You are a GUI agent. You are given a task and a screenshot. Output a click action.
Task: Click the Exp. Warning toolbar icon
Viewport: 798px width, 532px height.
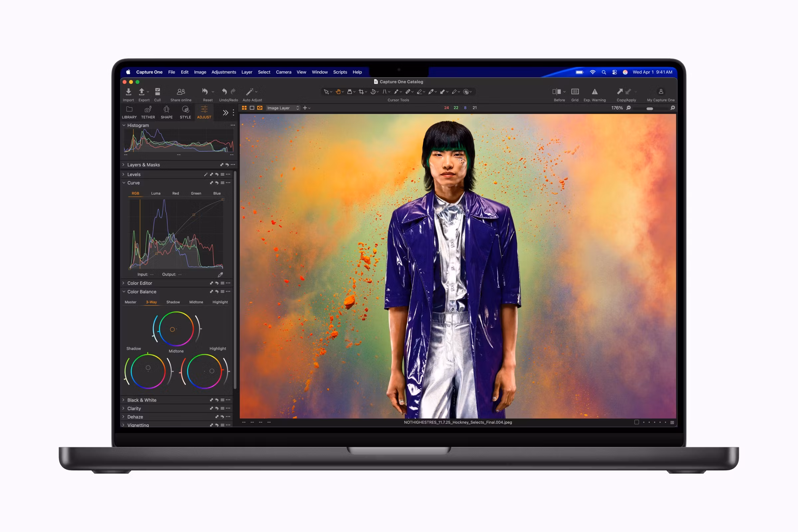595,92
